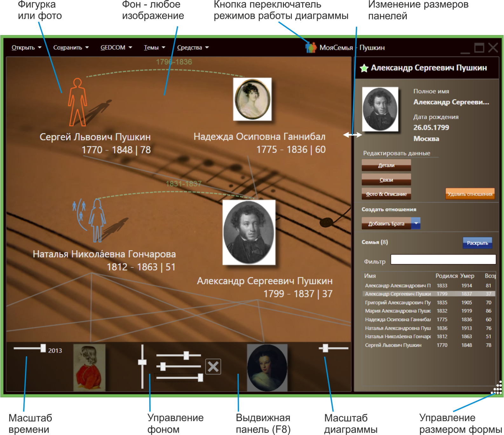Click the Детали button

tap(386, 165)
